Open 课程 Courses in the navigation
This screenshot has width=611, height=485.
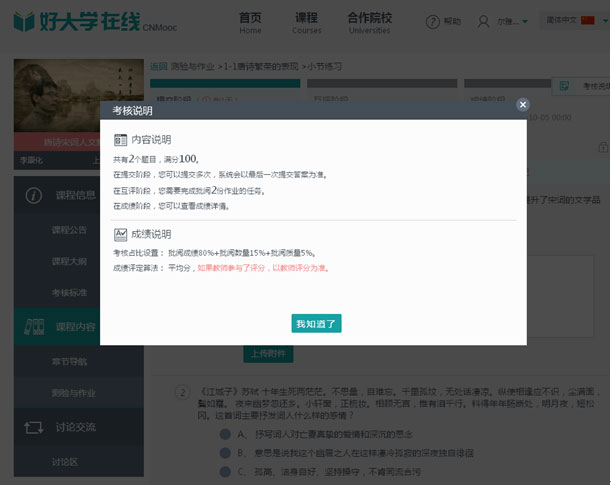pos(307,22)
